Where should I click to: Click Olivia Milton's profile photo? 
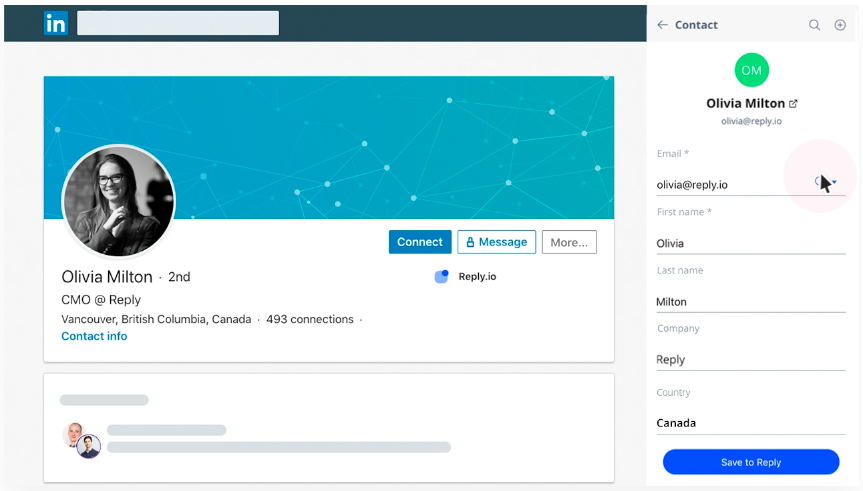119,200
